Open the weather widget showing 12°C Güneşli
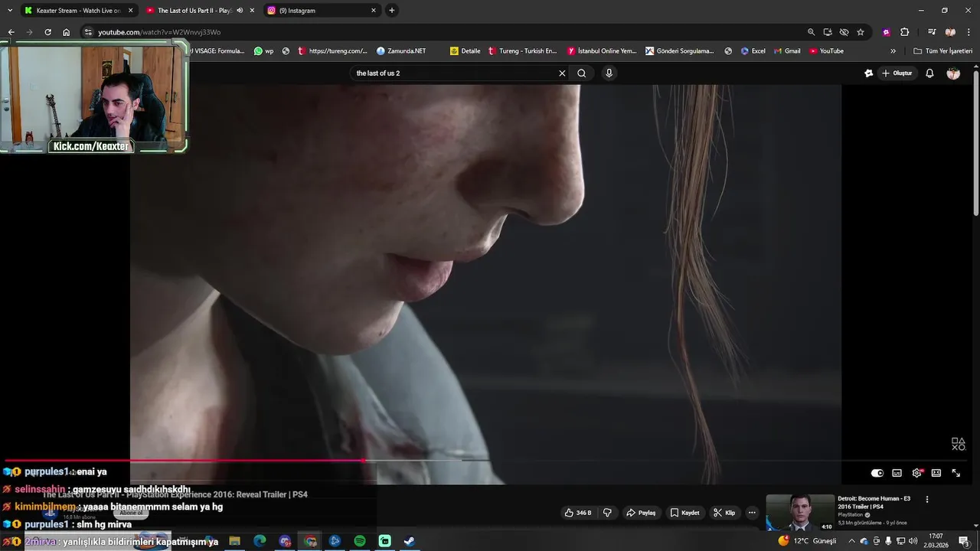This screenshot has height=551, width=980. (x=808, y=541)
